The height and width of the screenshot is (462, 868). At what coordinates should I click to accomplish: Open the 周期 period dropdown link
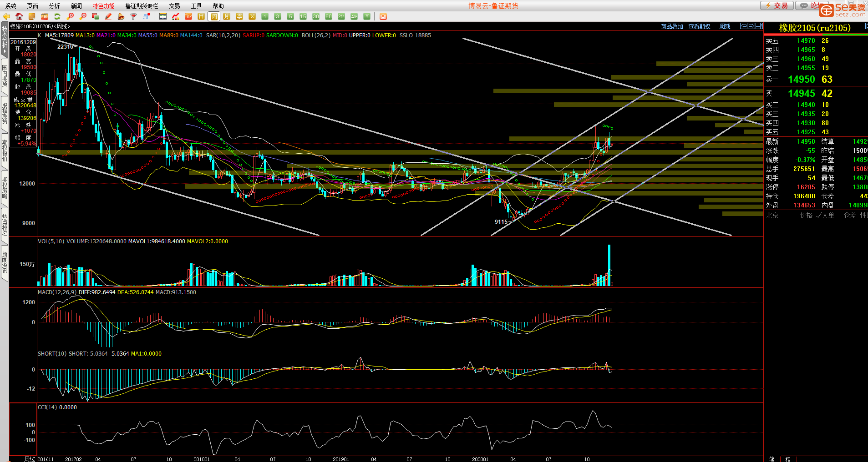tap(725, 26)
